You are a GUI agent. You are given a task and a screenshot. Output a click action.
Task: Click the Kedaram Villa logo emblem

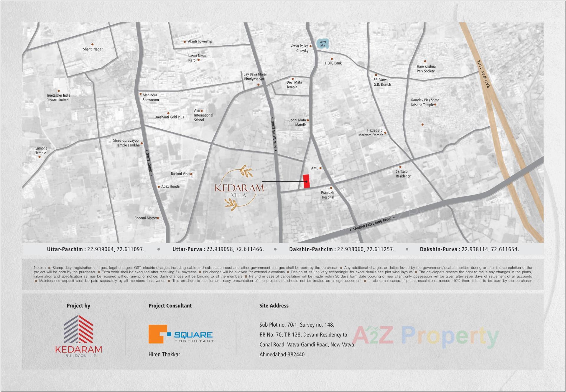pos(239,187)
